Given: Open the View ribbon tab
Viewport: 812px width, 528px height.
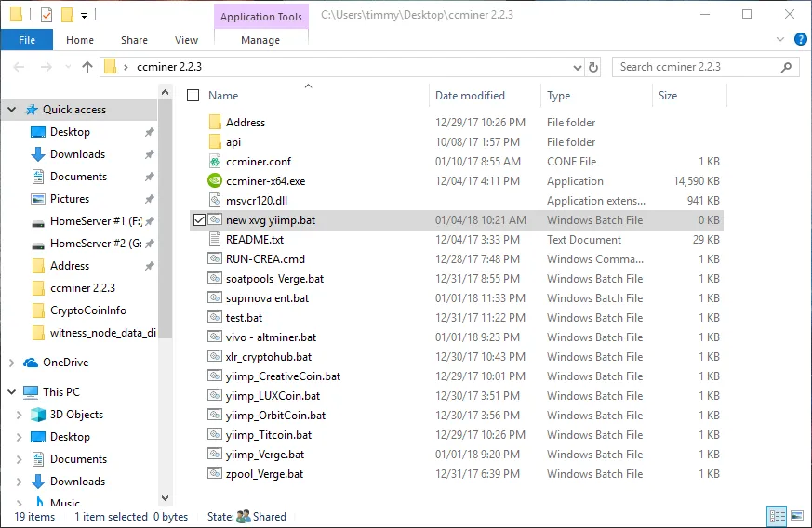Looking at the screenshot, I should [186, 40].
